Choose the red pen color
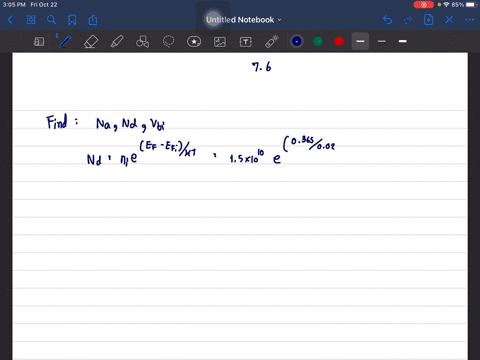 point(339,41)
